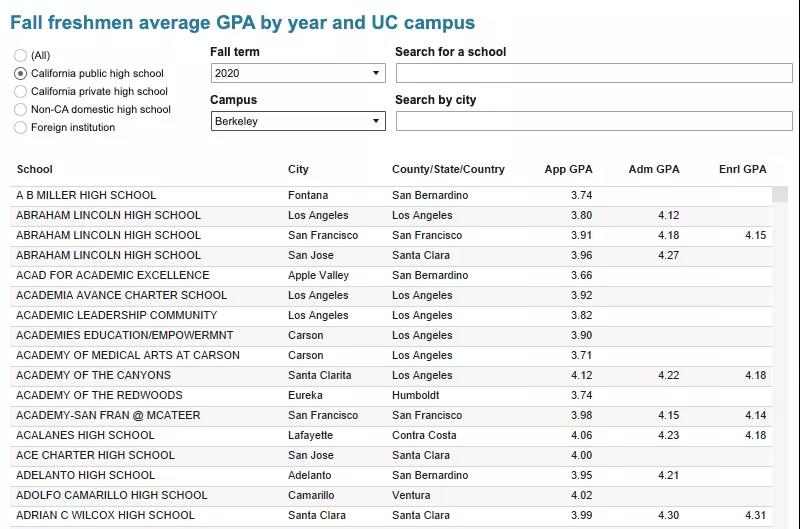The image size is (800, 529).
Task: Focus the Search by city input box
Action: point(594,121)
